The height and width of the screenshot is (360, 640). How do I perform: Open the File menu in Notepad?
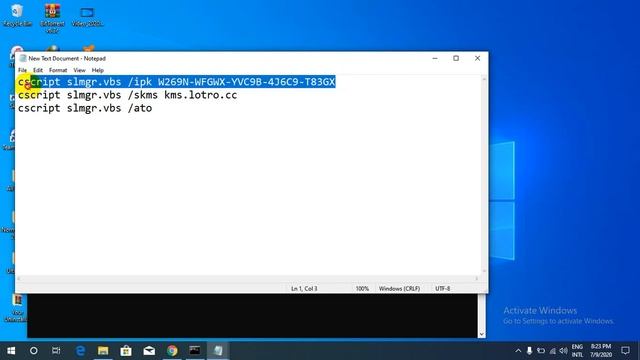point(22,70)
